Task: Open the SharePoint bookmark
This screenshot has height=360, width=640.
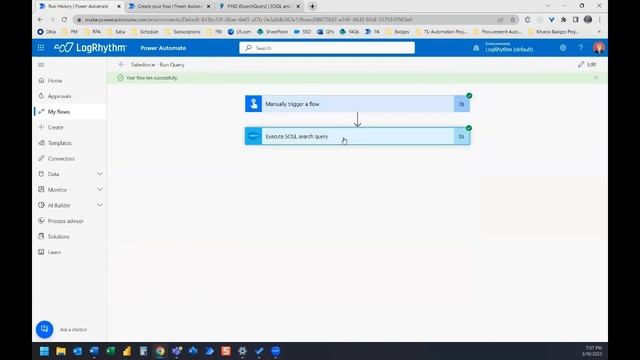Action: 272,31
